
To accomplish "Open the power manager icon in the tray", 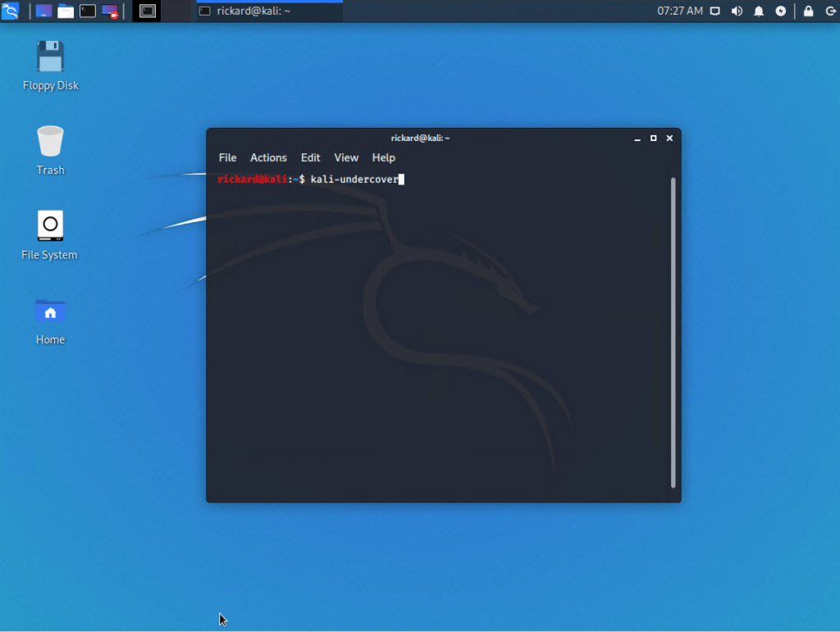I will 780,11.
